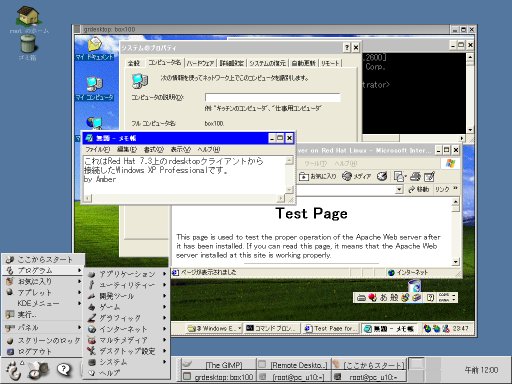Click the help question mark panel icon
Image resolution: width=512 pixels, height=384 pixels.
click(63, 369)
